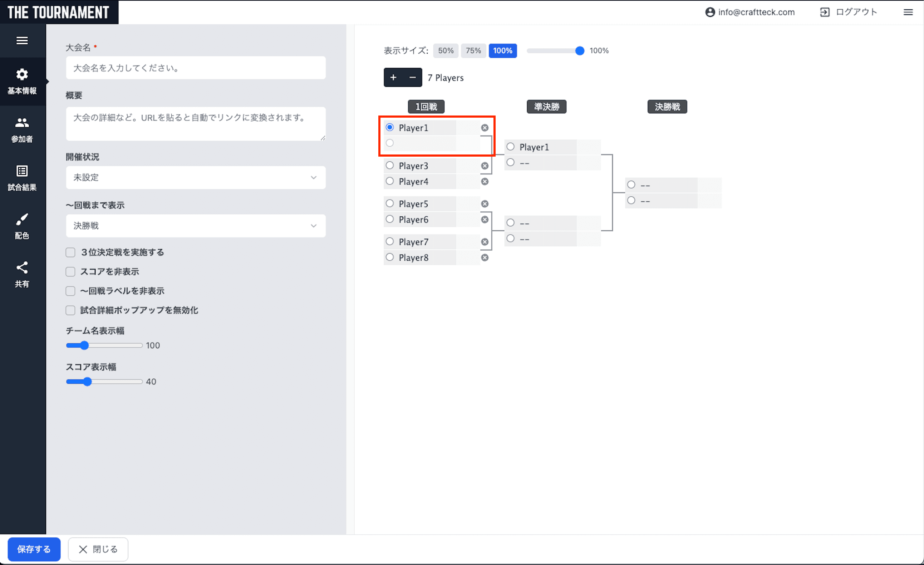The width and height of the screenshot is (924, 565).
Task: Select the Player5 winner radio button
Action: click(x=390, y=203)
